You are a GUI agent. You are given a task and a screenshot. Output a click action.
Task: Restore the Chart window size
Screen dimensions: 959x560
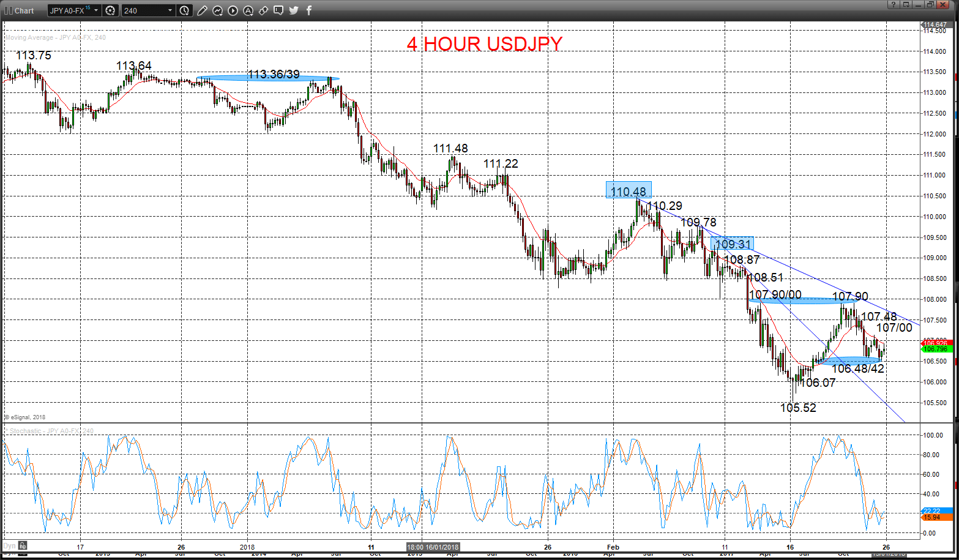(x=930, y=4)
